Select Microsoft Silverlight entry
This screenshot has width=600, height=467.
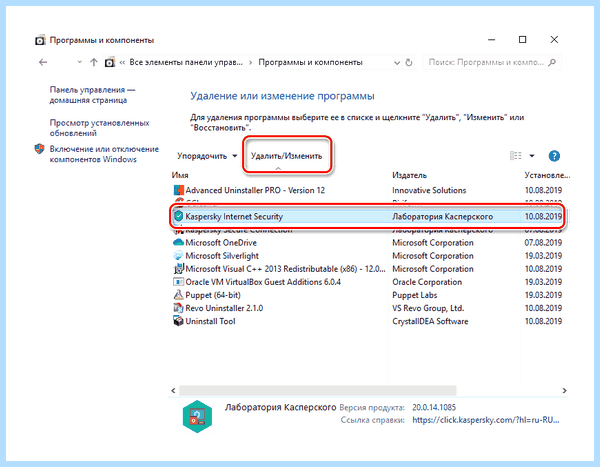pyautogui.click(x=367, y=256)
